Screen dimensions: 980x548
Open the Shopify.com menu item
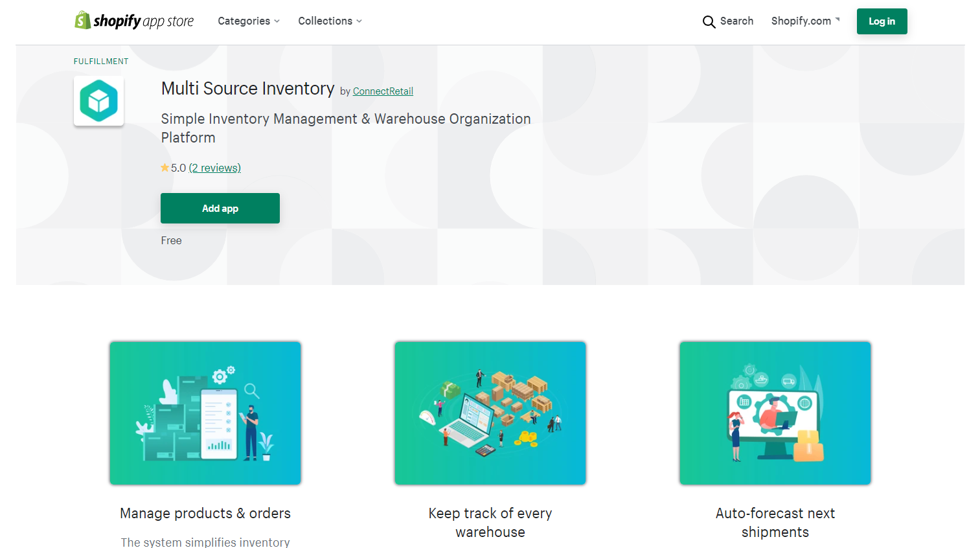[x=801, y=21]
